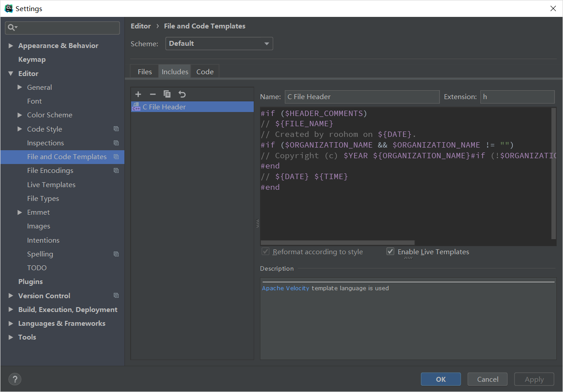Close the Settings window
Screen dimensions: 563x392
[x=553, y=8]
